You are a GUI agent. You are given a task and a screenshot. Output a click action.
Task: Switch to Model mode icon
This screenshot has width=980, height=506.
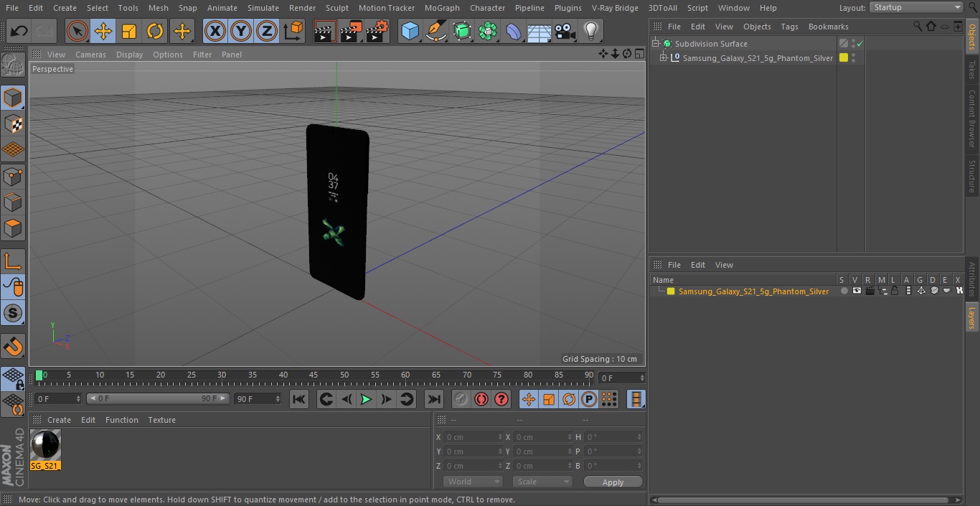13,98
